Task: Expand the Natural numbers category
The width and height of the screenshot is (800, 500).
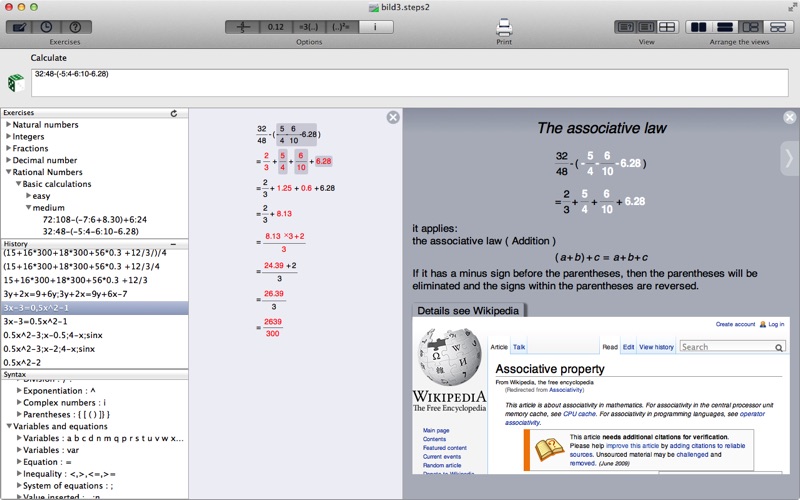Action: (8, 124)
